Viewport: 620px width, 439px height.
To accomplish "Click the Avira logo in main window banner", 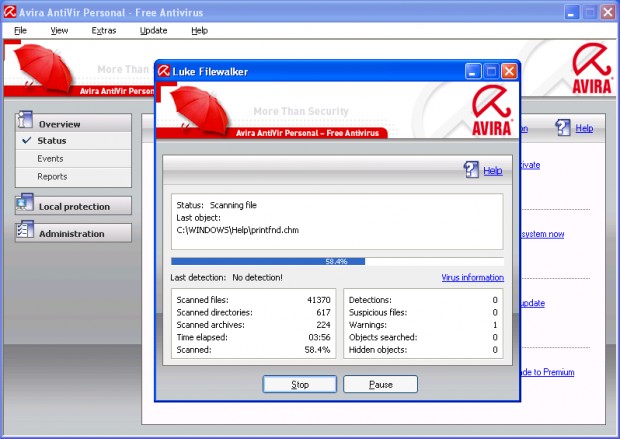I will [592, 68].
